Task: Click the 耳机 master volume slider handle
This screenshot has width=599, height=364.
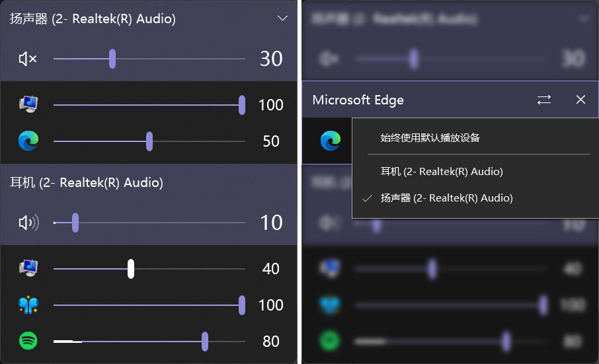Action: tap(75, 223)
